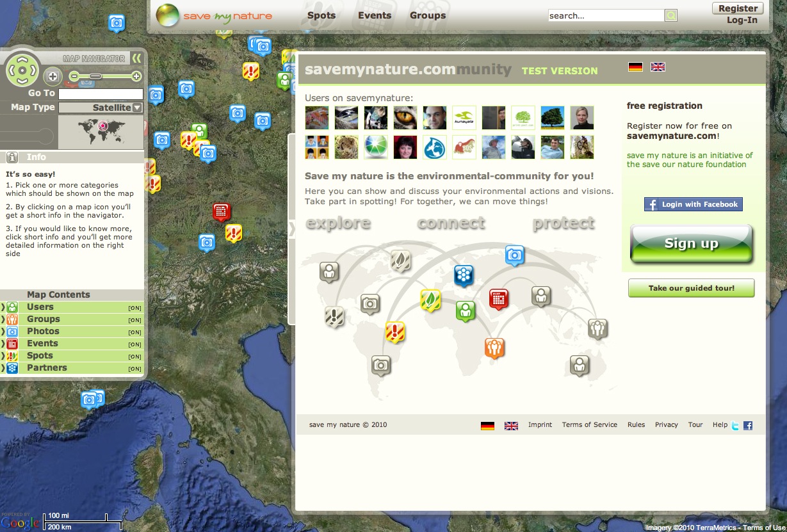Image resolution: width=787 pixels, height=532 pixels.
Task: Toggle Photos layer ON indicator
Action: pyautogui.click(x=134, y=332)
